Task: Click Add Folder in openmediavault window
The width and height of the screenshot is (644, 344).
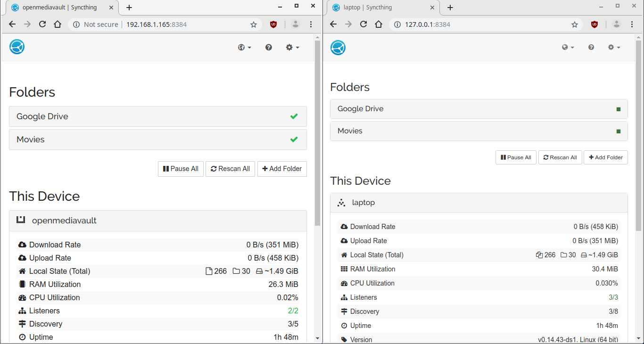Action: click(282, 169)
